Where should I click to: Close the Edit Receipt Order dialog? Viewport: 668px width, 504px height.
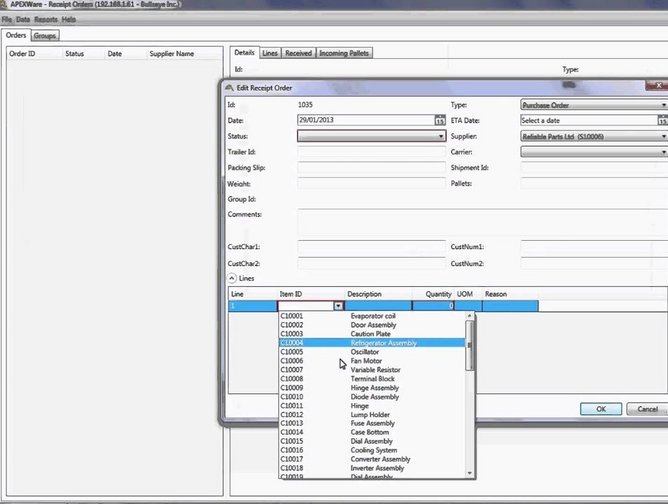tap(658, 86)
